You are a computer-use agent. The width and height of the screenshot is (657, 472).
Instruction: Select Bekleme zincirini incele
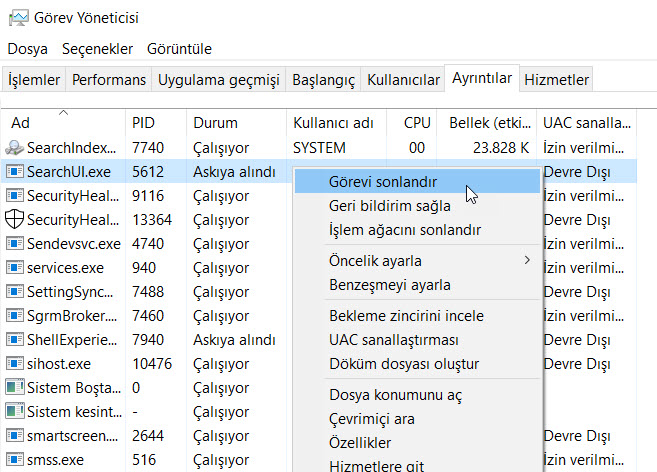[417, 316]
